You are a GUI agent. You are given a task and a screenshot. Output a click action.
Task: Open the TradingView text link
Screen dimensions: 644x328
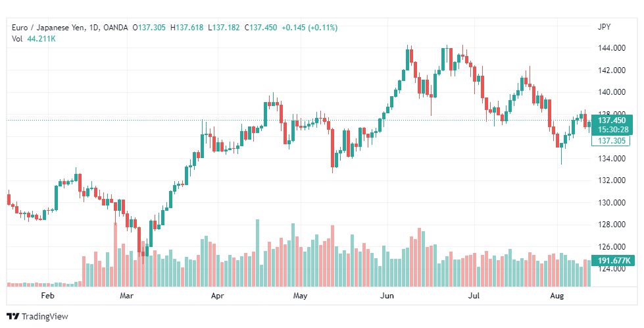pos(44,317)
